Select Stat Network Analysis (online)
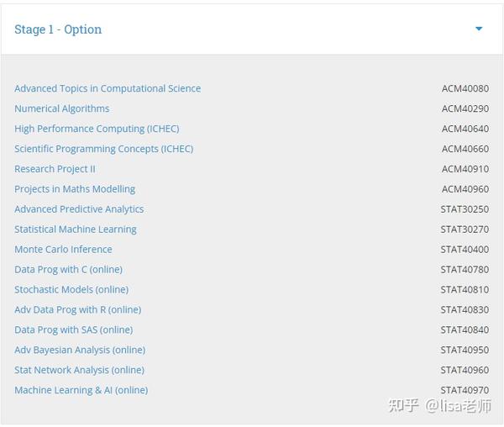Viewport: 504px width, 427px height. click(x=79, y=371)
